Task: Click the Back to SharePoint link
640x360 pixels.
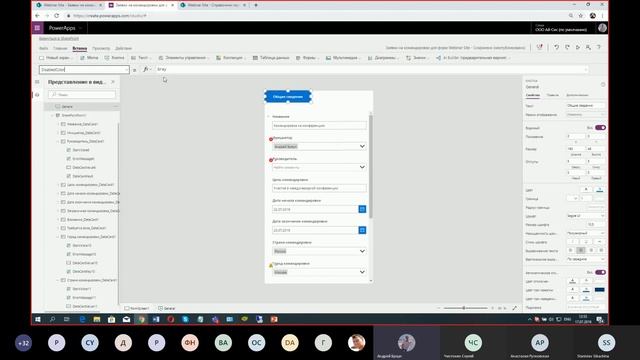Action: coord(59,39)
